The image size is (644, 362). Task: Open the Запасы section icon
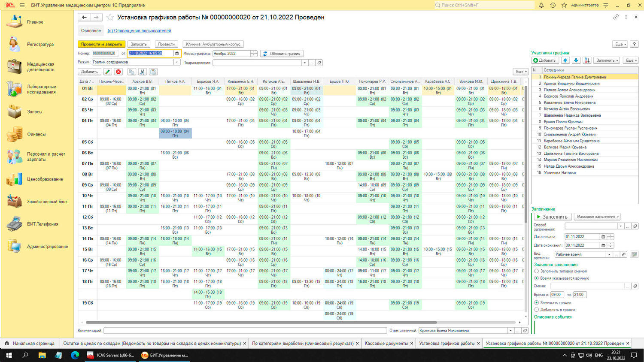pos(15,112)
